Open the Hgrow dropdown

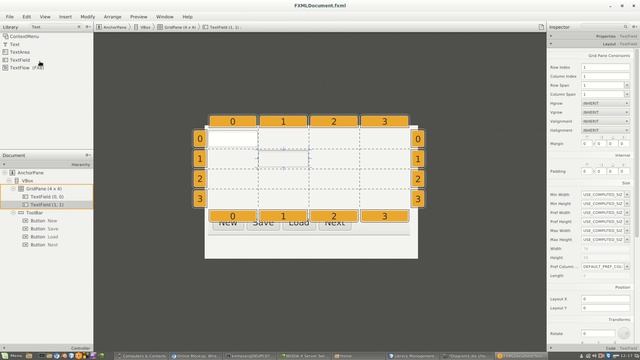pyautogui.click(x=605, y=103)
